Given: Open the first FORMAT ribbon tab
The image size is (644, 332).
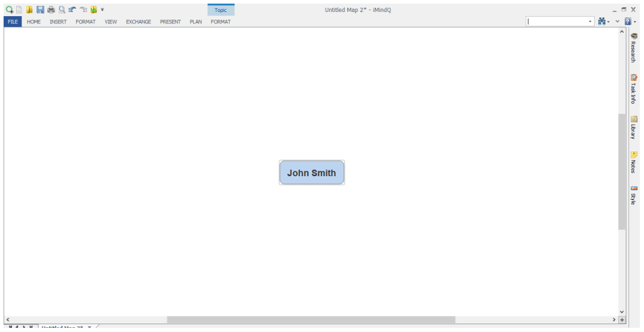Looking at the screenshot, I should click(x=85, y=22).
